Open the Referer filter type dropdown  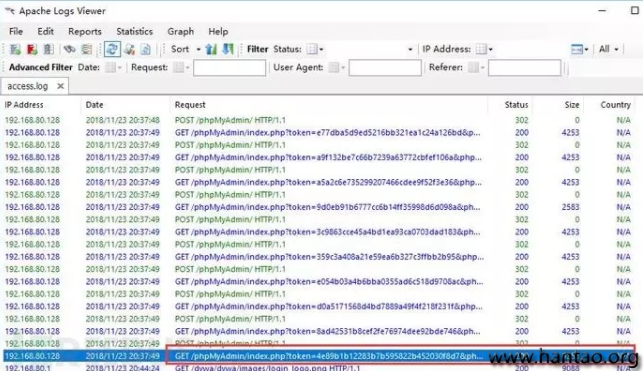(x=476, y=67)
